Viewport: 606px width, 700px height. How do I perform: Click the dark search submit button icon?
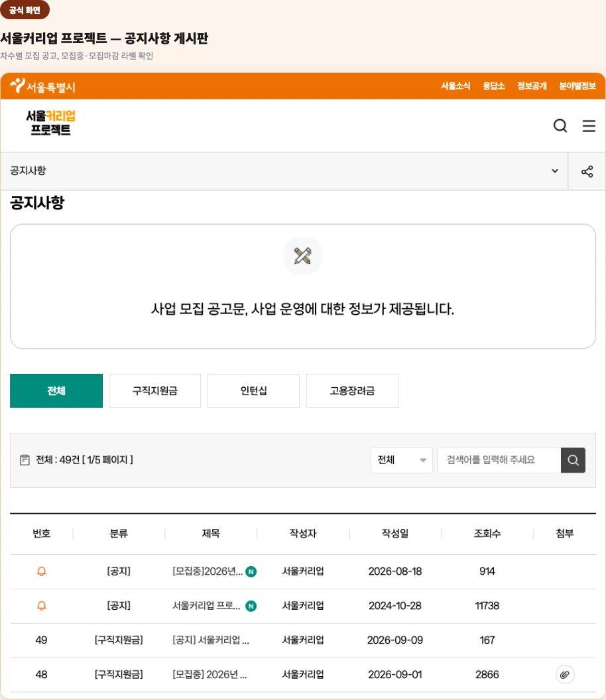click(573, 460)
